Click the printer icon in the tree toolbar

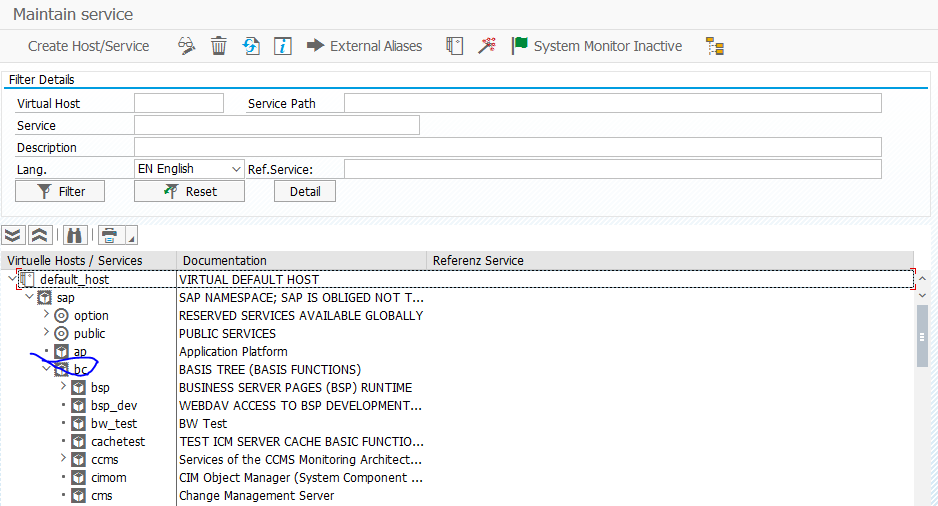109,235
